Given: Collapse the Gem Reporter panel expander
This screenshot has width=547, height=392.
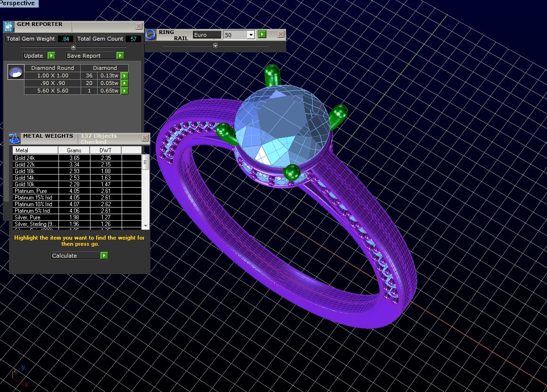Looking at the screenshot, I should [x=73, y=47].
